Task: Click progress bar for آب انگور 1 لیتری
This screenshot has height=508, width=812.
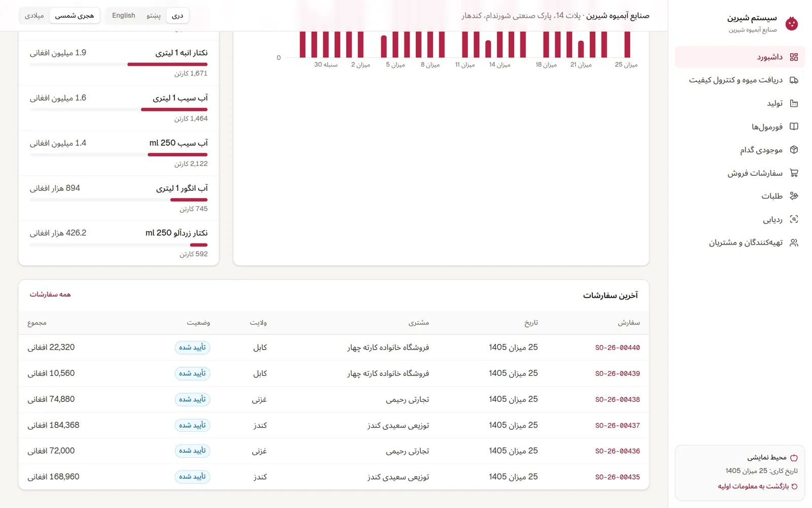Action: [x=119, y=200]
